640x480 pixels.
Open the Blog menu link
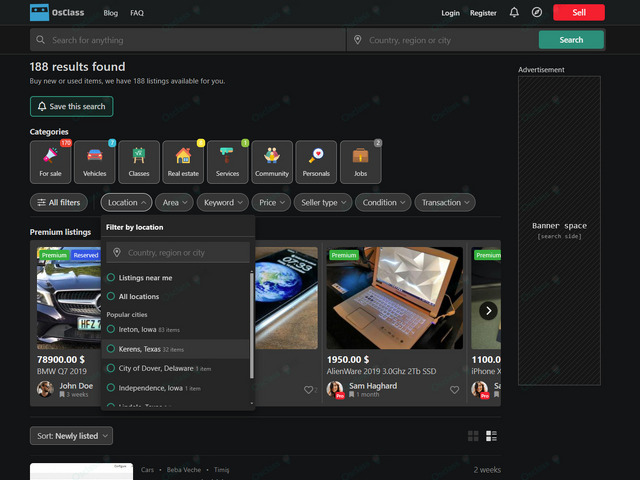[111, 13]
